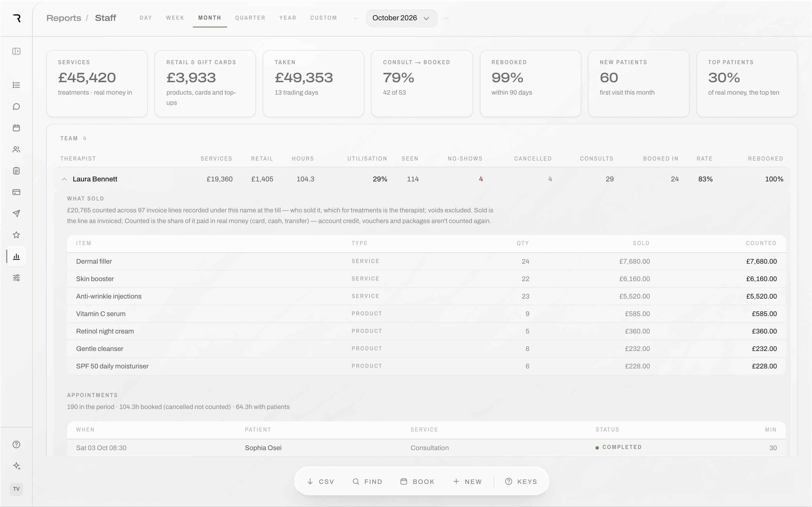Open the sidebar panel toggle icon
This screenshot has height=507, width=812.
point(16,51)
